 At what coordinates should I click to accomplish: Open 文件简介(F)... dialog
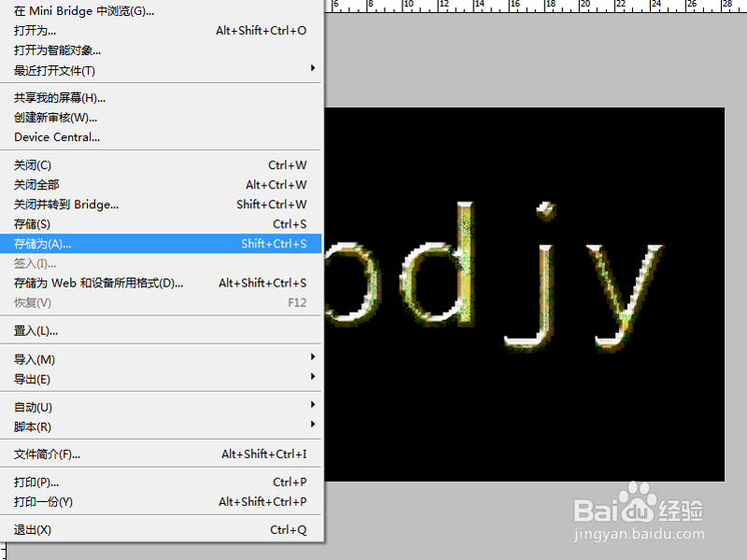coord(161,455)
